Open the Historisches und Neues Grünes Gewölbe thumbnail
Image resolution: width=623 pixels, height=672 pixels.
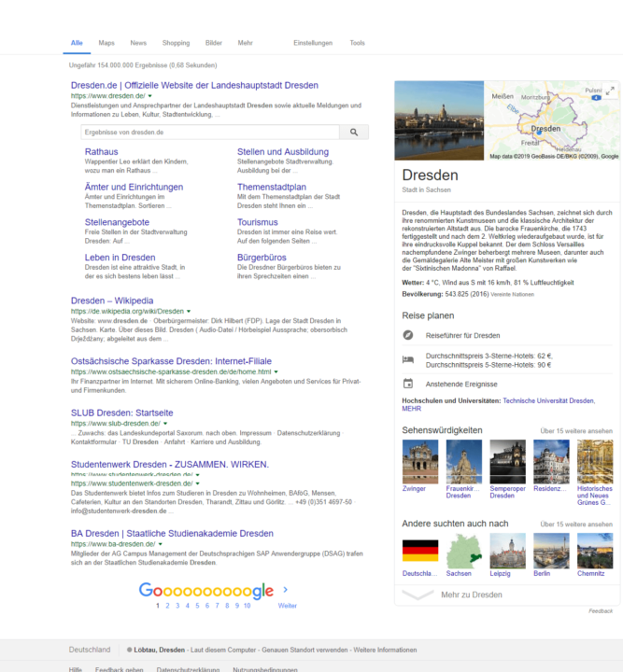click(595, 462)
